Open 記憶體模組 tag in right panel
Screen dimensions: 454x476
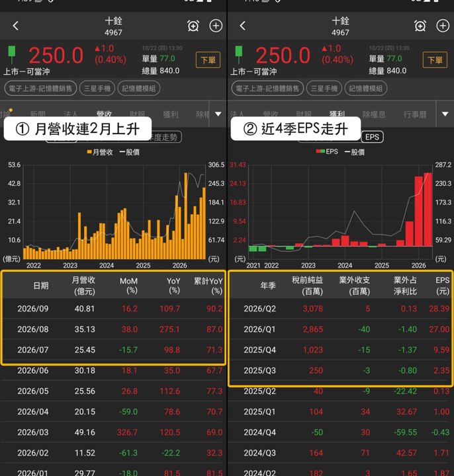pos(365,89)
